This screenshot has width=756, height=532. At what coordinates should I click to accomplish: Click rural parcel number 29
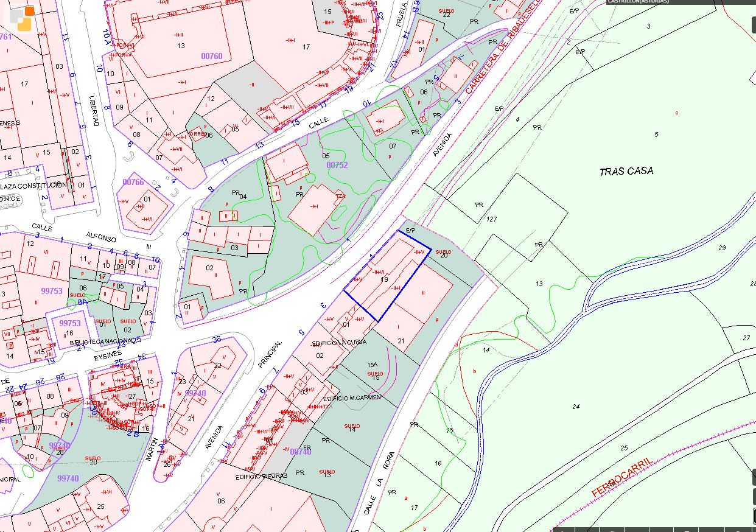point(722,248)
